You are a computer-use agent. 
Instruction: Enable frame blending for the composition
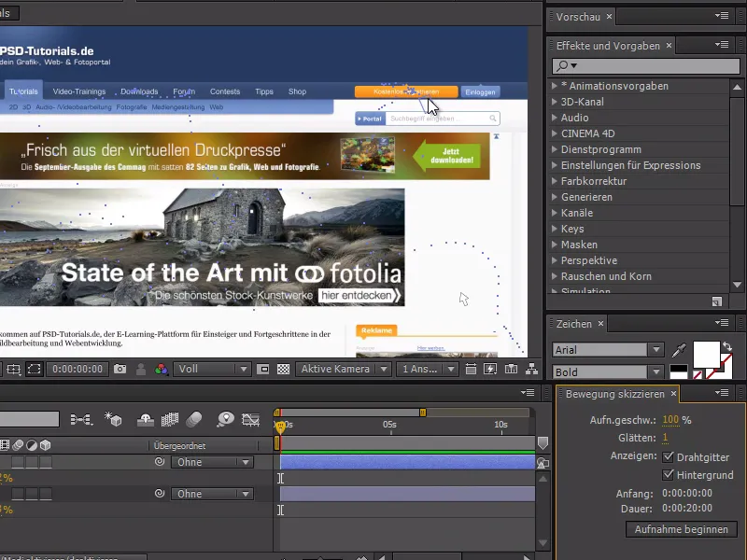click(170, 419)
